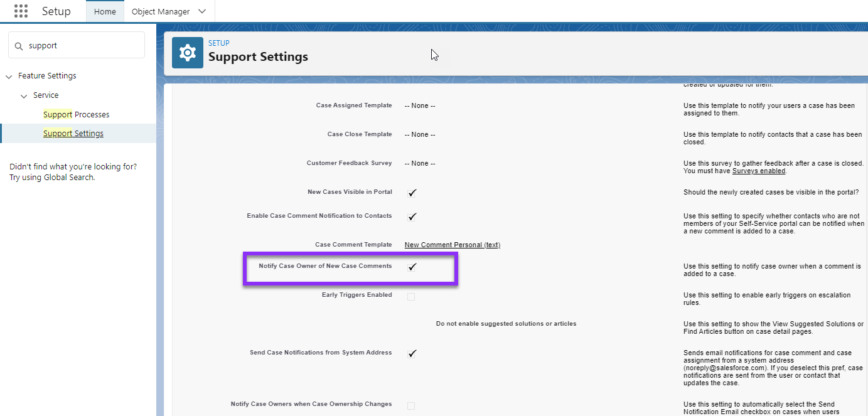The image size is (868, 416).
Task: Select Support Processes in the sidebar
Action: coord(76,115)
